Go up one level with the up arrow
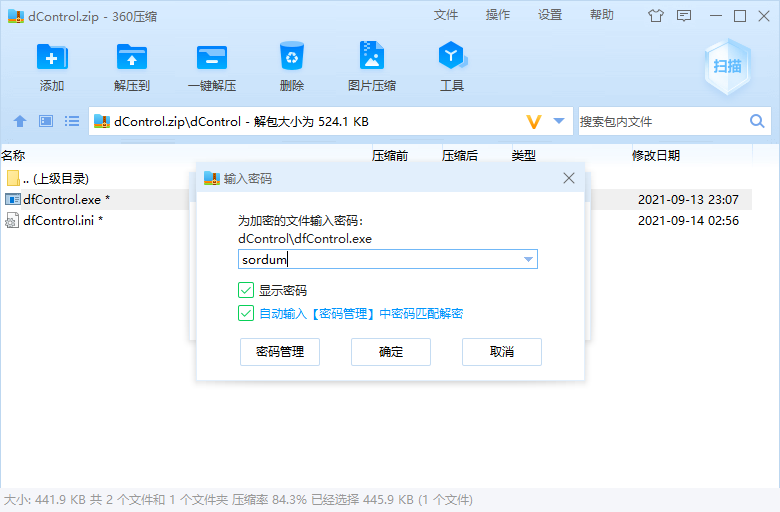 20,121
